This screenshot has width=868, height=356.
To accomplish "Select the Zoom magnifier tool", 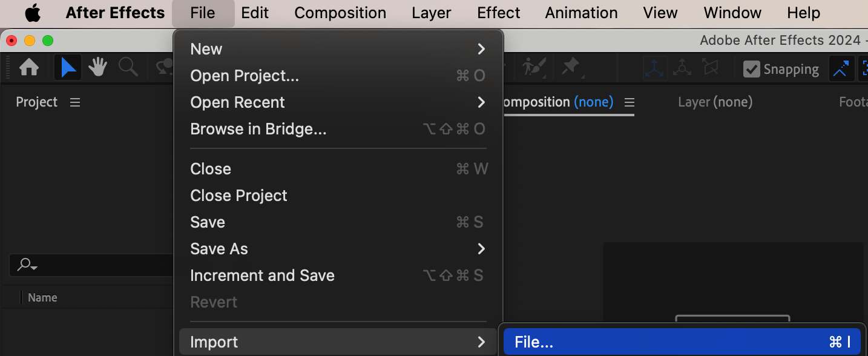I will [128, 68].
